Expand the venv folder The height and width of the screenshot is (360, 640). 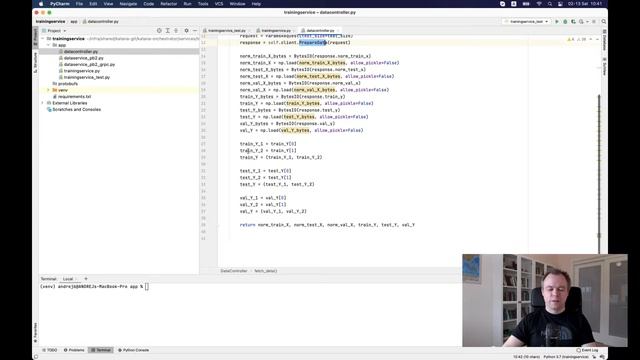pos(49,90)
